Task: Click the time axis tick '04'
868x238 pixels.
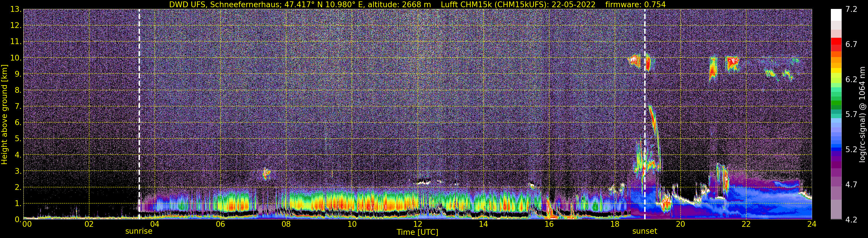Action: pyautogui.click(x=155, y=224)
